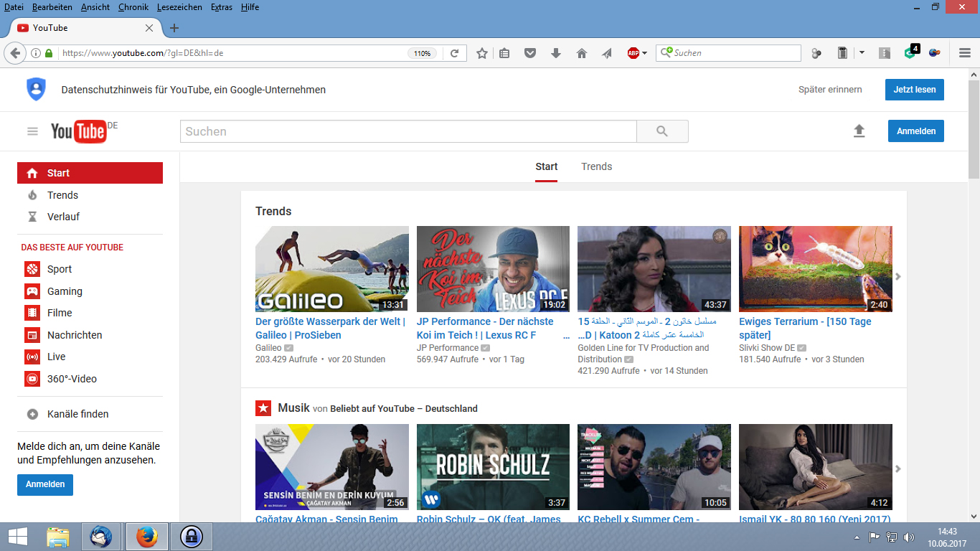Click the 110% zoom level indicator
Viewport: 980px width, 551px height.
point(422,53)
